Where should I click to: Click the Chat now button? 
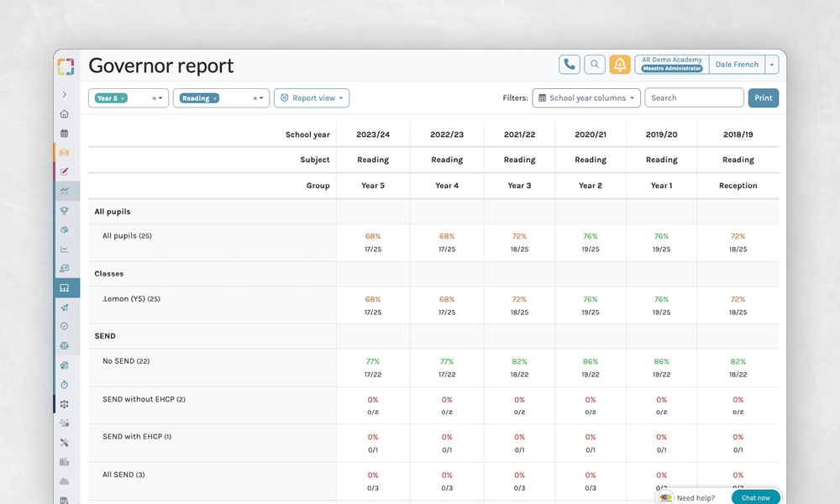[x=755, y=497]
